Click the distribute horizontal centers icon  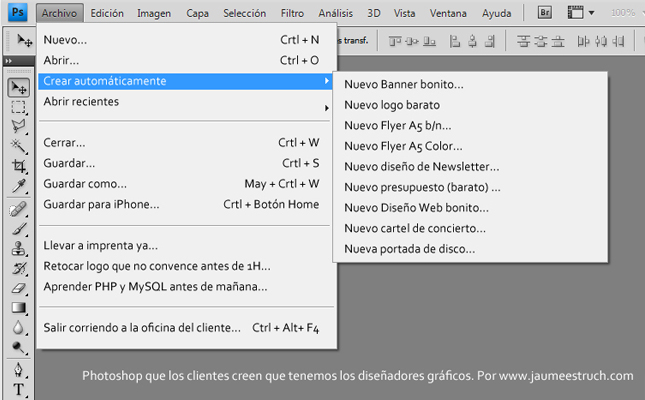[601, 41]
